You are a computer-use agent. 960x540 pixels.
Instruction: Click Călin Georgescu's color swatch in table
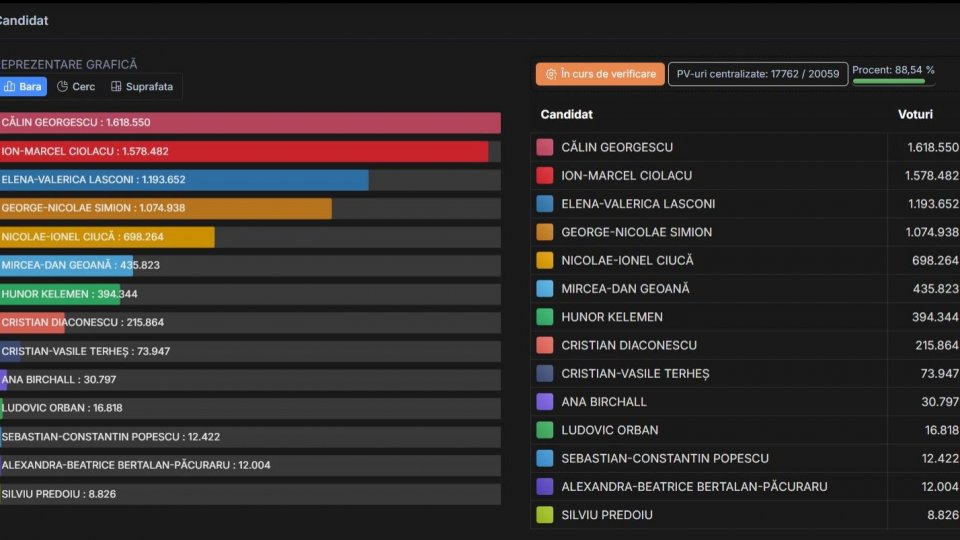tap(545, 147)
